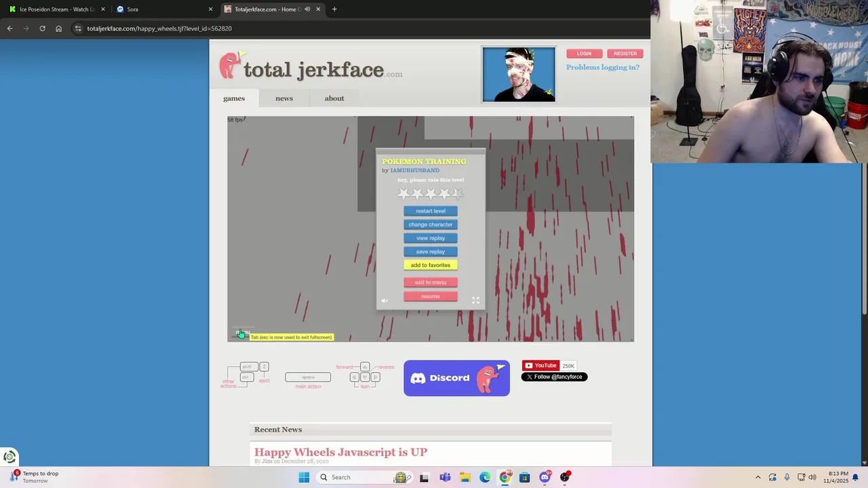The width and height of the screenshot is (868, 488).
Task: Open the about tab
Action: pos(334,98)
